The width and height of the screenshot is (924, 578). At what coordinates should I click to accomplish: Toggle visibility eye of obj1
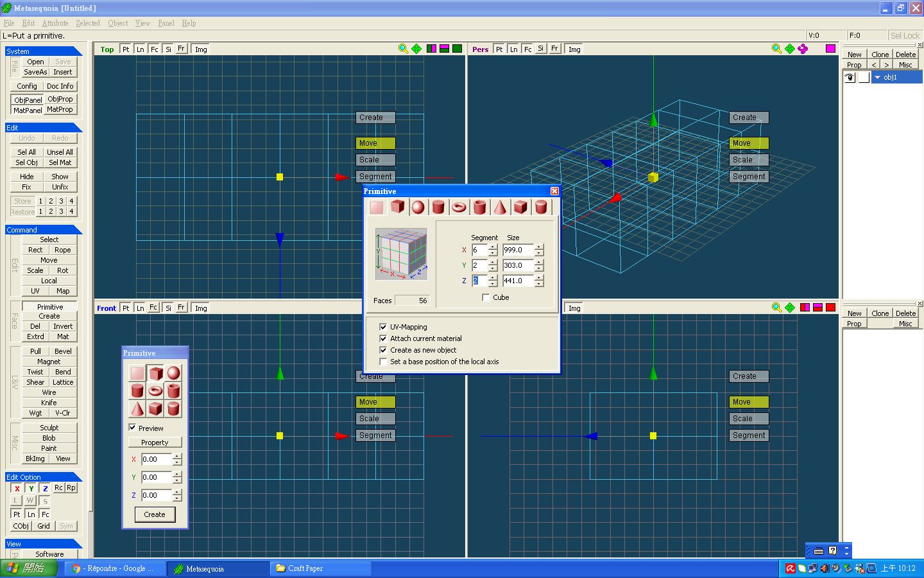click(850, 77)
